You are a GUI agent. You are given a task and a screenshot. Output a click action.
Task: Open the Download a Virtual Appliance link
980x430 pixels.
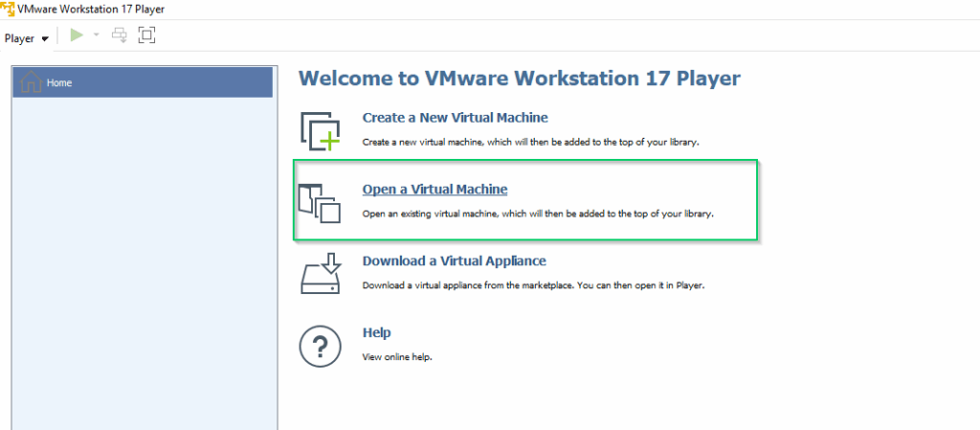point(455,260)
